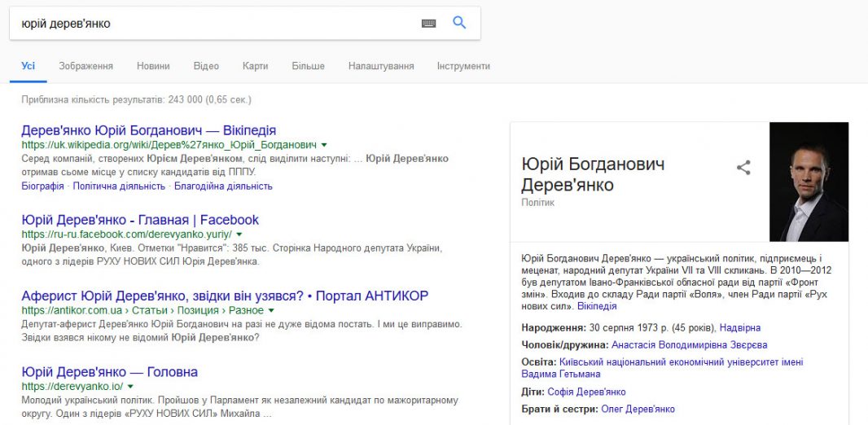
Task: Open the Політична діяльність sitelink
Action: coord(119,186)
